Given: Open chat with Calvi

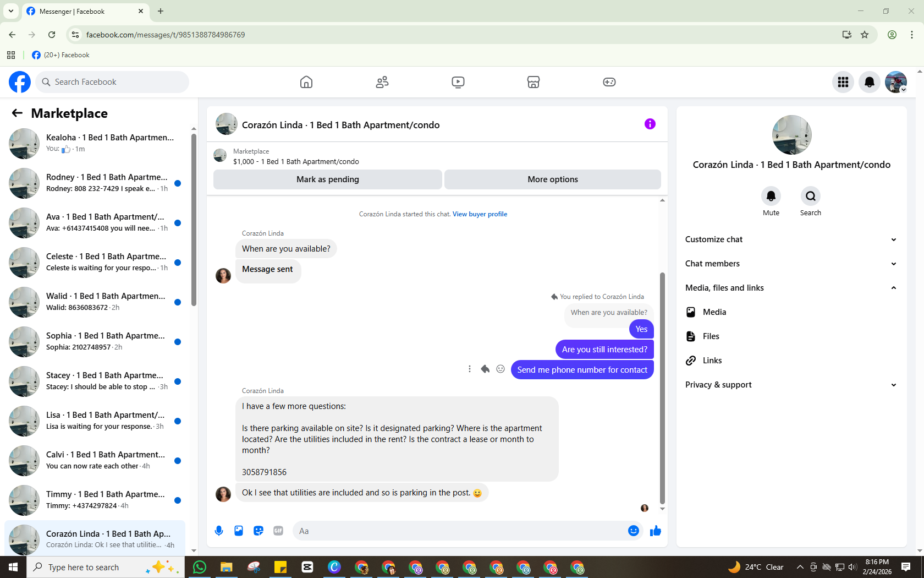Looking at the screenshot, I should 95,461.
